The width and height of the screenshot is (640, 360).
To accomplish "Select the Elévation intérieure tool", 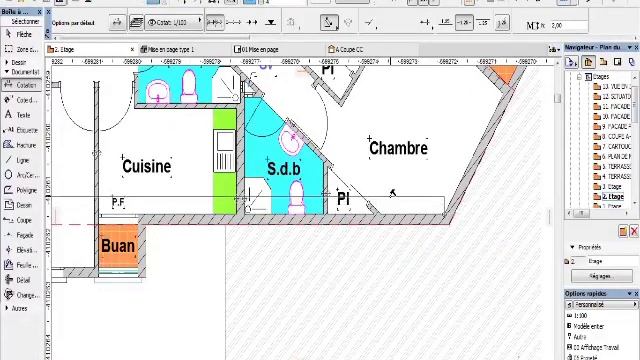I will click(x=20, y=250).
